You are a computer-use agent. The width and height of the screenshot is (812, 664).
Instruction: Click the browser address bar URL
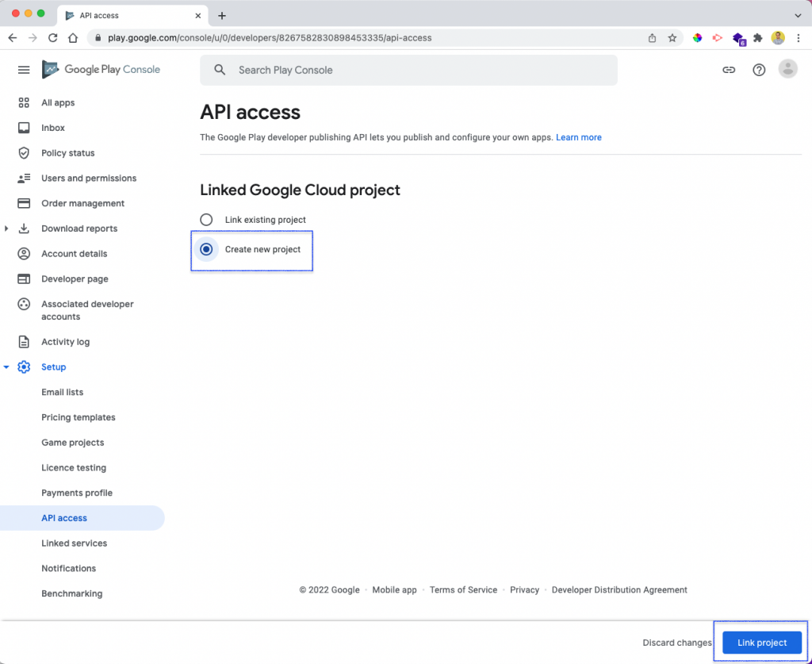[270, 38]
